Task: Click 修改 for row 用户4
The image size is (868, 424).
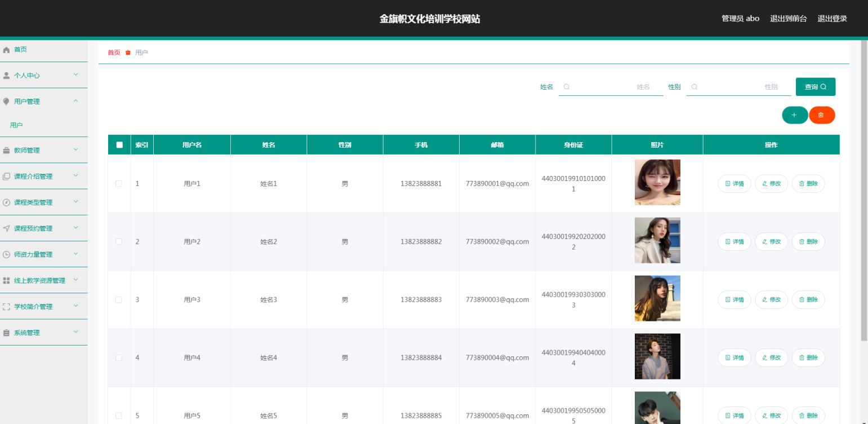Action: pos(772,358)
